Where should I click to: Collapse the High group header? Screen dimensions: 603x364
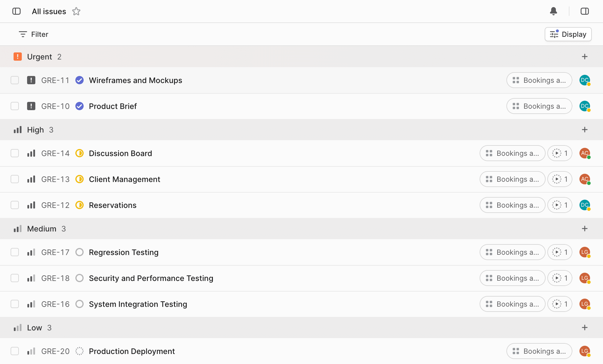pyautogui.click(x=301, y=130)
